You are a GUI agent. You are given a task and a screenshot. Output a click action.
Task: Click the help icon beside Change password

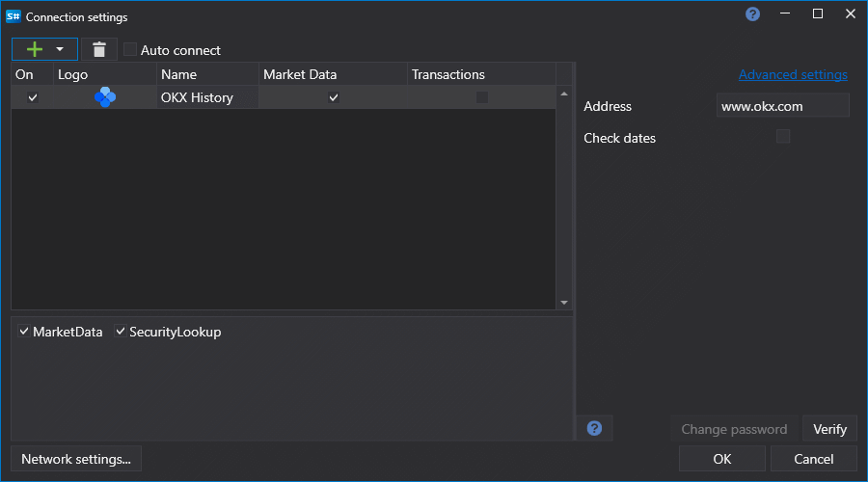[x=594, y=428]
